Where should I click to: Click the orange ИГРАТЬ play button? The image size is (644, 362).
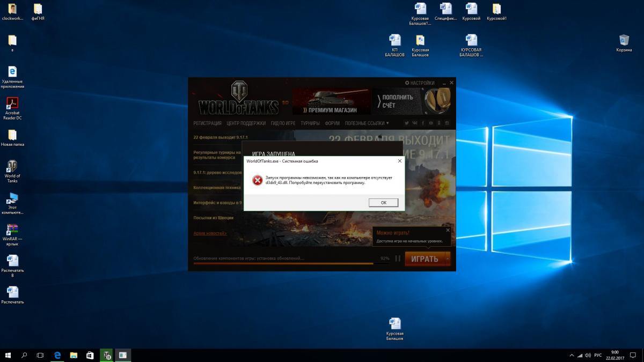425,259
